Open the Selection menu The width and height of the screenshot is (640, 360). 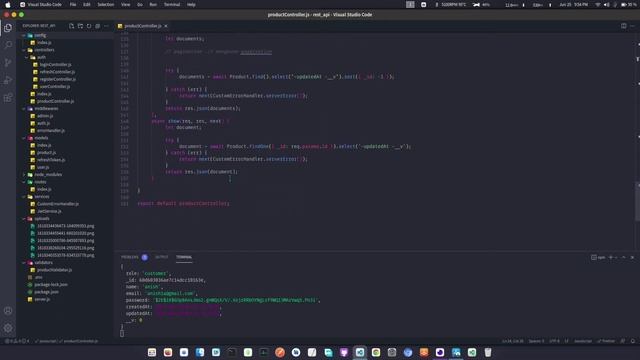[106, 4]
